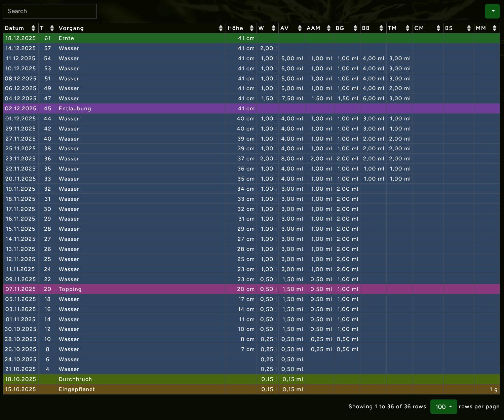Sort by BS column sort arrows
The height and width of the screenshot is (420, 504).
tap(469, 28)
